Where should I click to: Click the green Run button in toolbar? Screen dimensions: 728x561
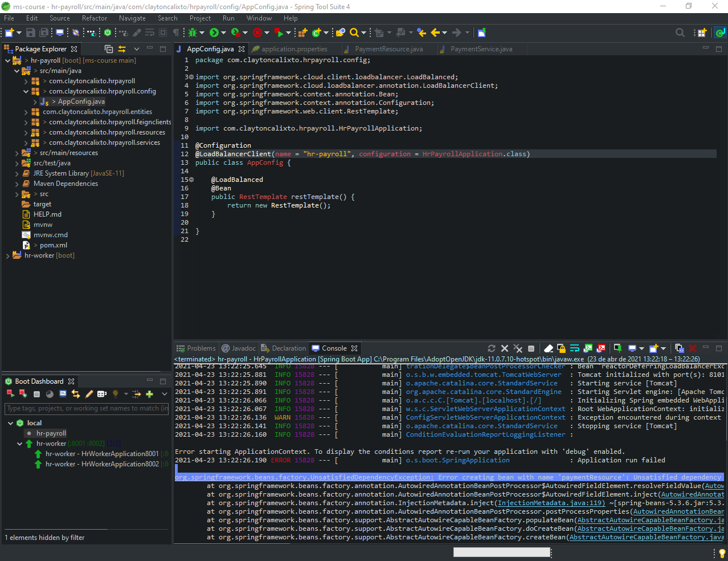(214, 33)
